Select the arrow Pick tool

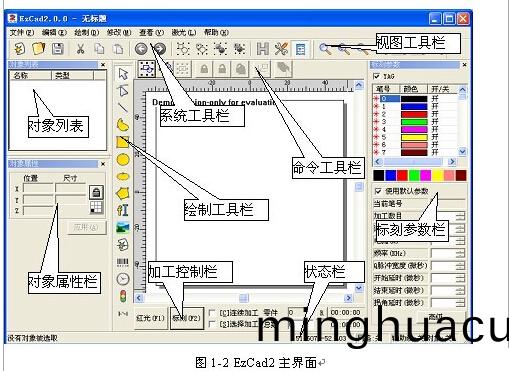(x=123, y=73)
